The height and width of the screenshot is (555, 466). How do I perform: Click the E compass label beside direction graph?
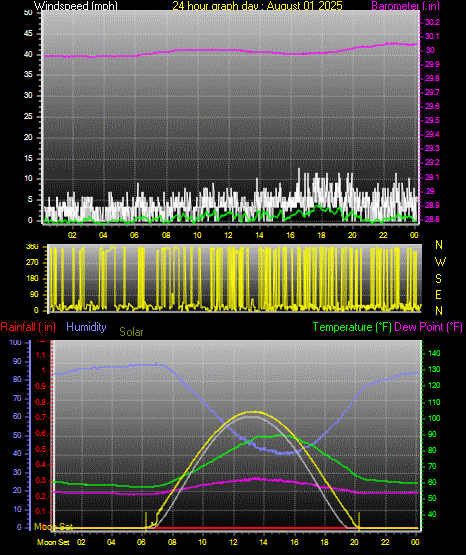[x=438, y=294]
